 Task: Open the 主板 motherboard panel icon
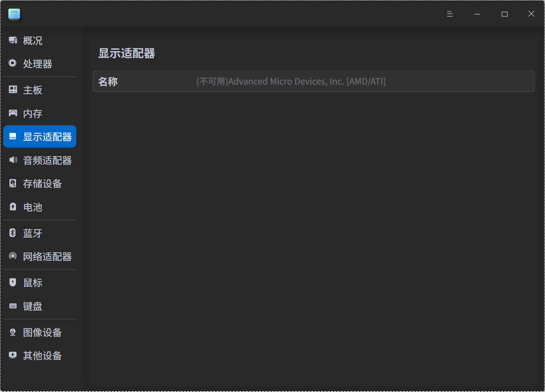point(13,89)
